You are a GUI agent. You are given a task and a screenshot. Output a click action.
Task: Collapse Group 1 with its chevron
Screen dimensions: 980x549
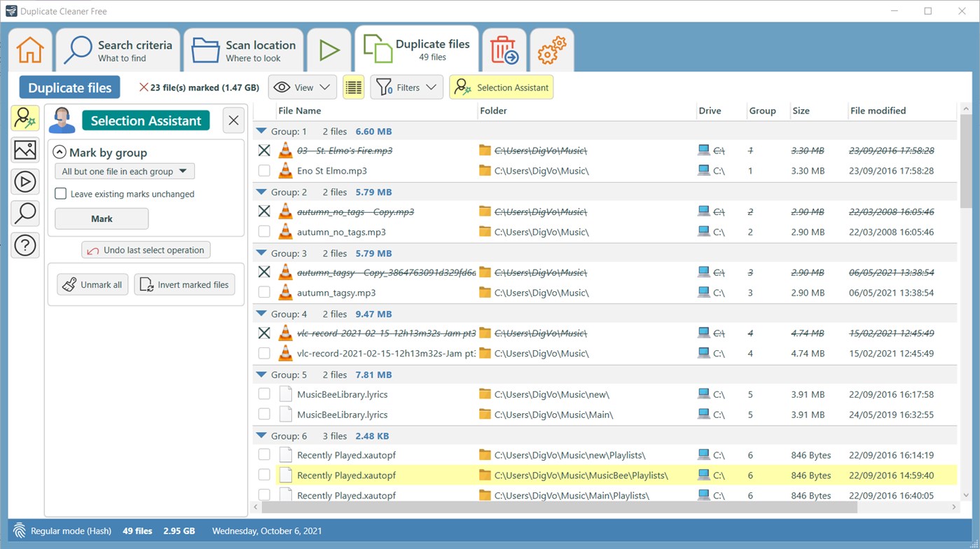(261, 130)
